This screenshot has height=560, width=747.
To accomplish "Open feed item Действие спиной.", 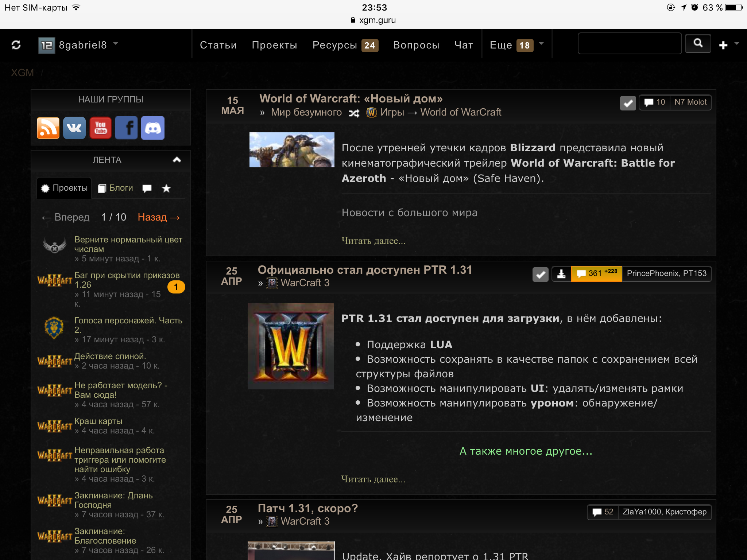I will (x=110, y=356).
